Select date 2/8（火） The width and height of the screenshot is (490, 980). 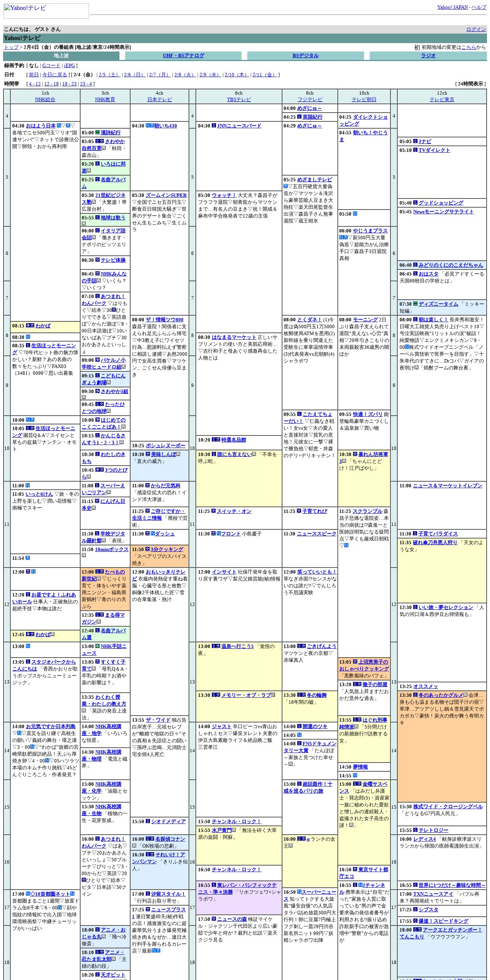(x=185, y=75)
